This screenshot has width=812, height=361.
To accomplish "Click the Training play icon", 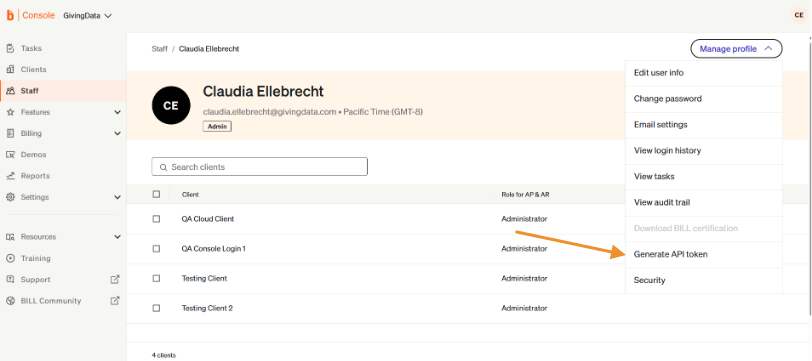I will coord(10,258).
